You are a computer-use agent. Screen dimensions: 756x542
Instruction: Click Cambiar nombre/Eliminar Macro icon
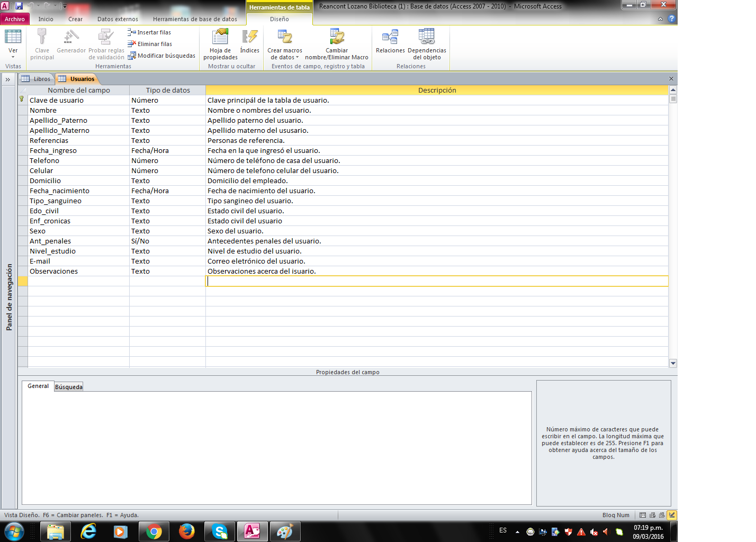tap(337, 38)
